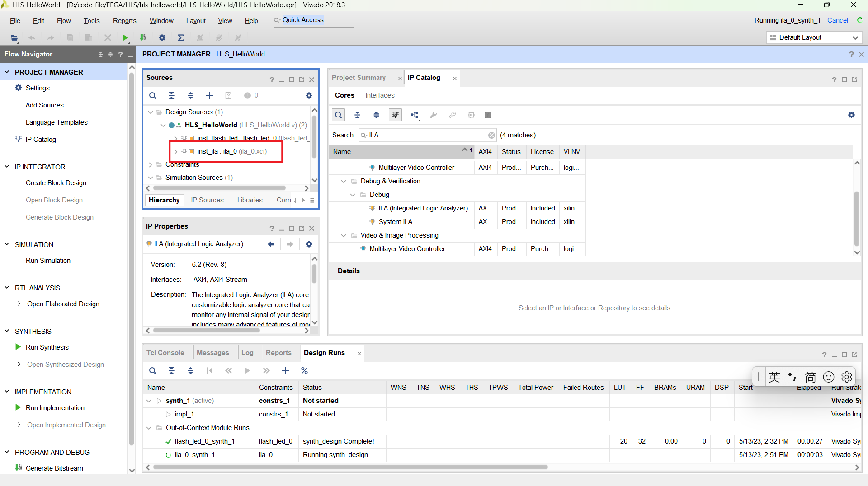
Task: Click the Generate Bitstream icon in Flow Navigator
Action: pyautogui.click(x=18, y=468)
